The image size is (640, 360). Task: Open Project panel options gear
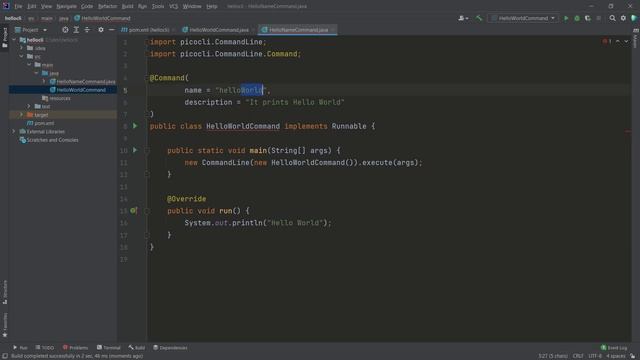tap(101, 30)
